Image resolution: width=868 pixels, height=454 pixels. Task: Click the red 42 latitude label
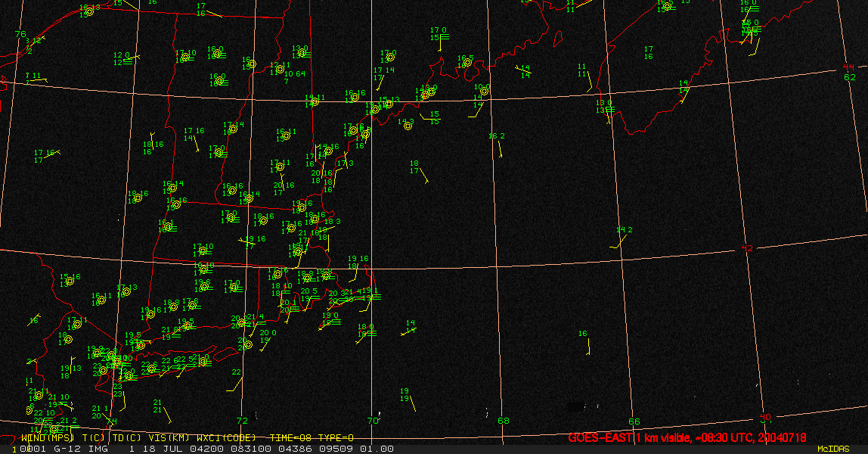pos(747,248)
